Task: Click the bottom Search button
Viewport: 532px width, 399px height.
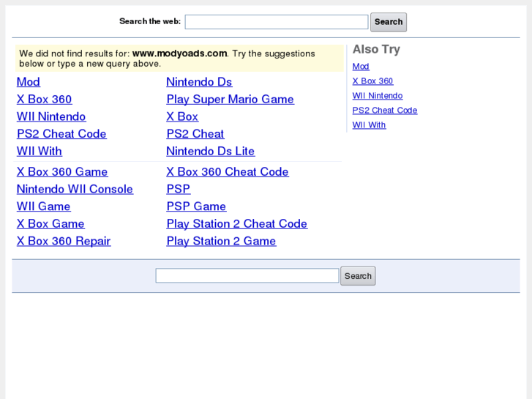Action: click(x=358, y=276)
